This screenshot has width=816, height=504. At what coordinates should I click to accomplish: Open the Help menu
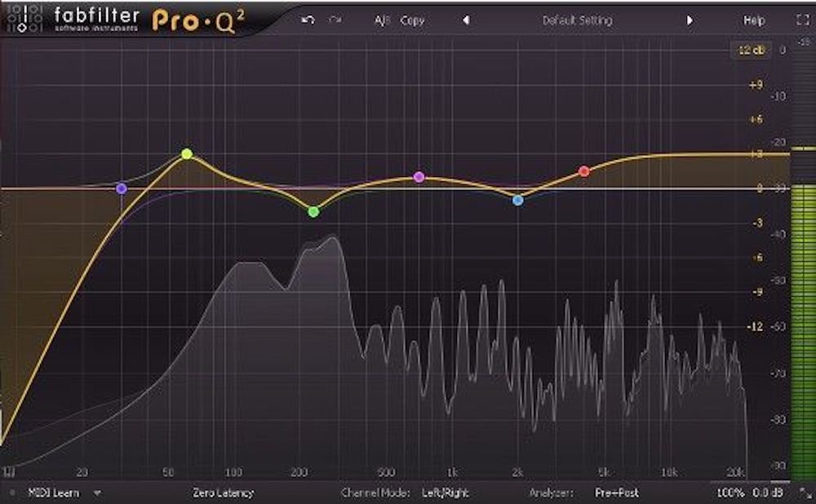[754, 20]
